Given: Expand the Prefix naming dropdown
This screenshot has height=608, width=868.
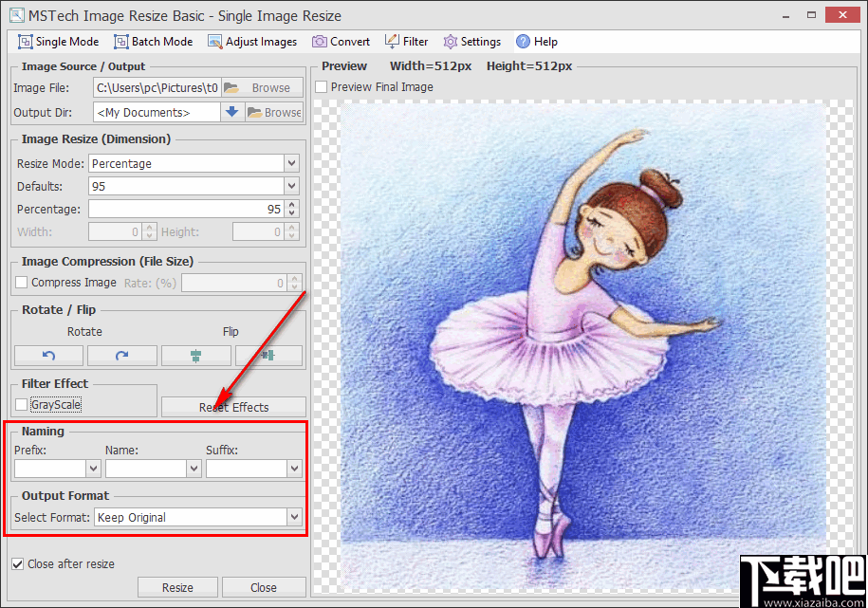Looking at the screenshot, I should click(93, 469).
